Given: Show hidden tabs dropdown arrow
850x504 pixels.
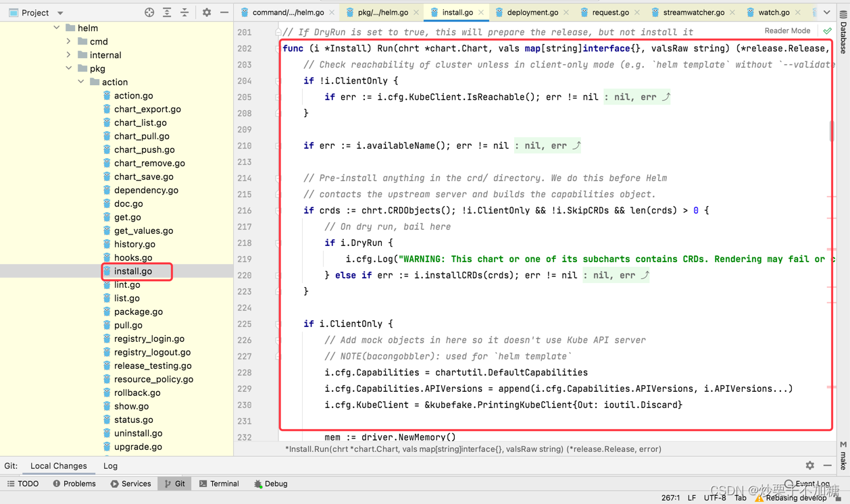Looking at the screenshot, I should coord(827,12).
